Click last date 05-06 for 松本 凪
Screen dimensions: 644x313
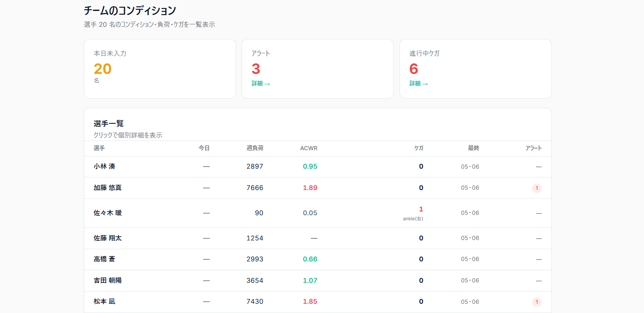[470, 302]
